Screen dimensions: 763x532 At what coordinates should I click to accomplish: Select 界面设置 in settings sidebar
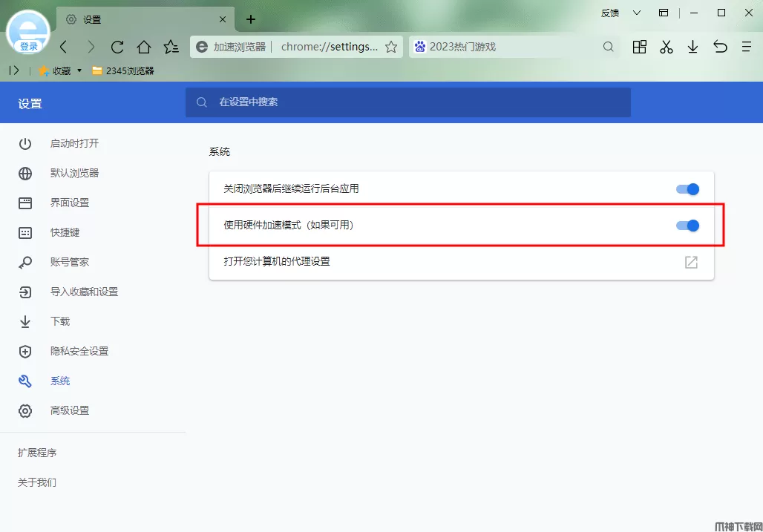pyautogui.click(x=70, y=203)
